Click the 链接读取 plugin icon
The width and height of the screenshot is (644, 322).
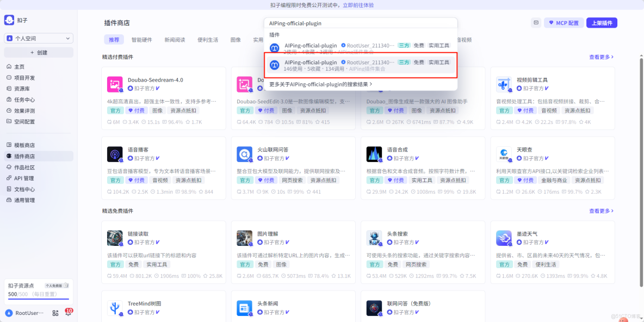[116, 238]
